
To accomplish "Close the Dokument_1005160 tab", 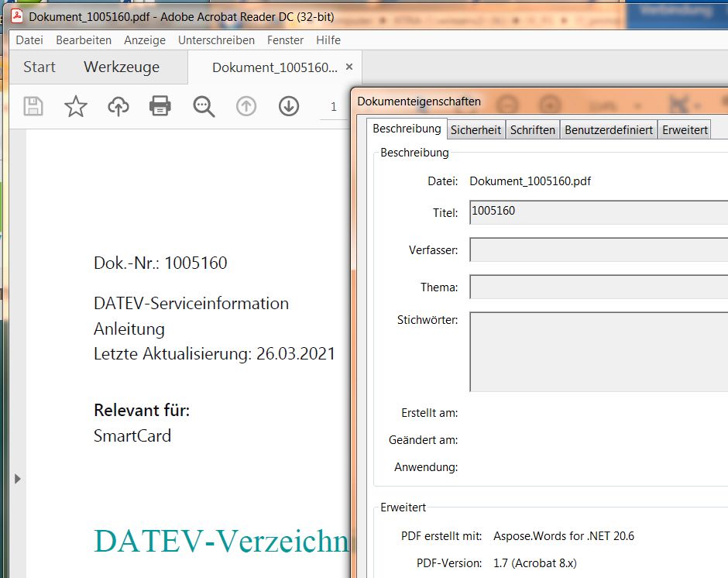I will tap(349, 67).
